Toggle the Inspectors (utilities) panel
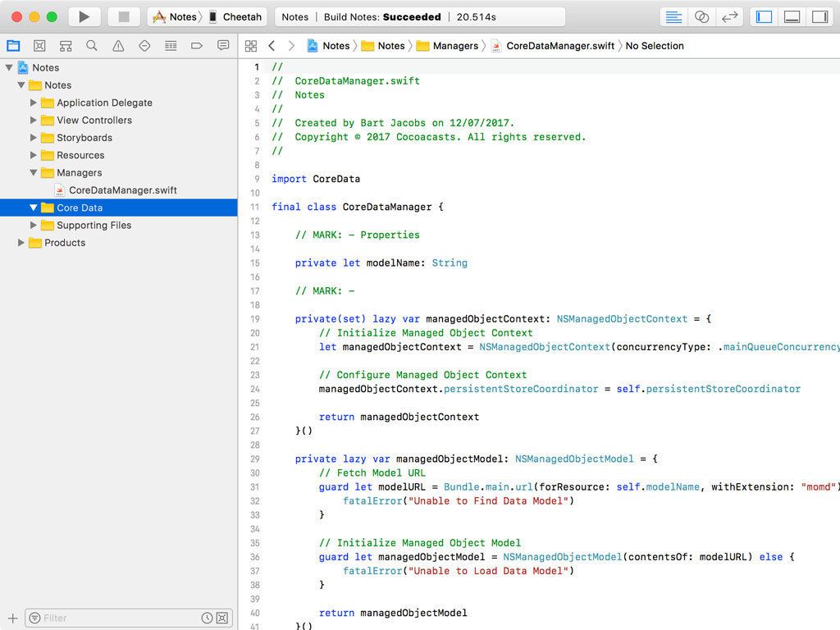Image resolution: width=840 pixels, height=630 pixels. [x=819, y=16]
